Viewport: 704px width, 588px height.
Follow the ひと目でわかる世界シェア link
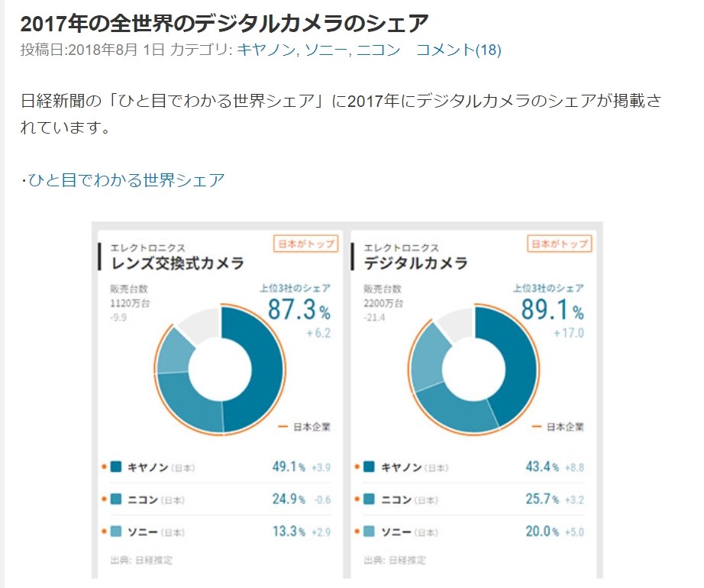pos(126,180)
